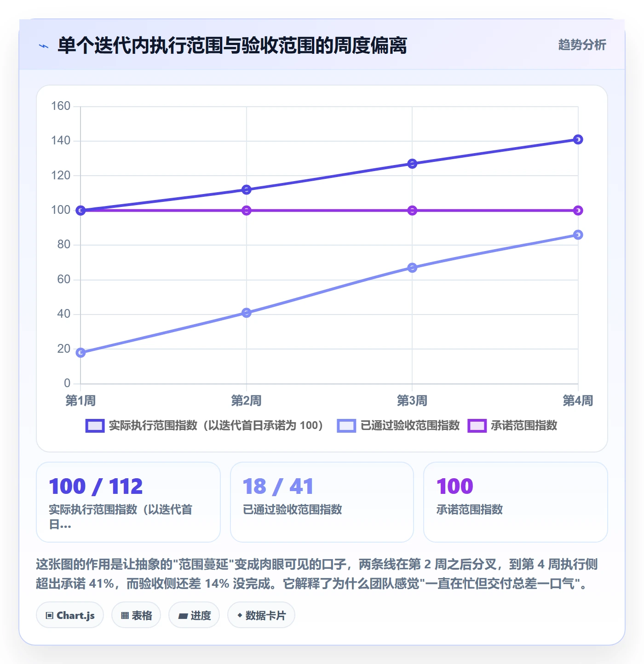Select the 进度 tag chip
This screenshot has width=644, height=664.
[x=194, y=615]
